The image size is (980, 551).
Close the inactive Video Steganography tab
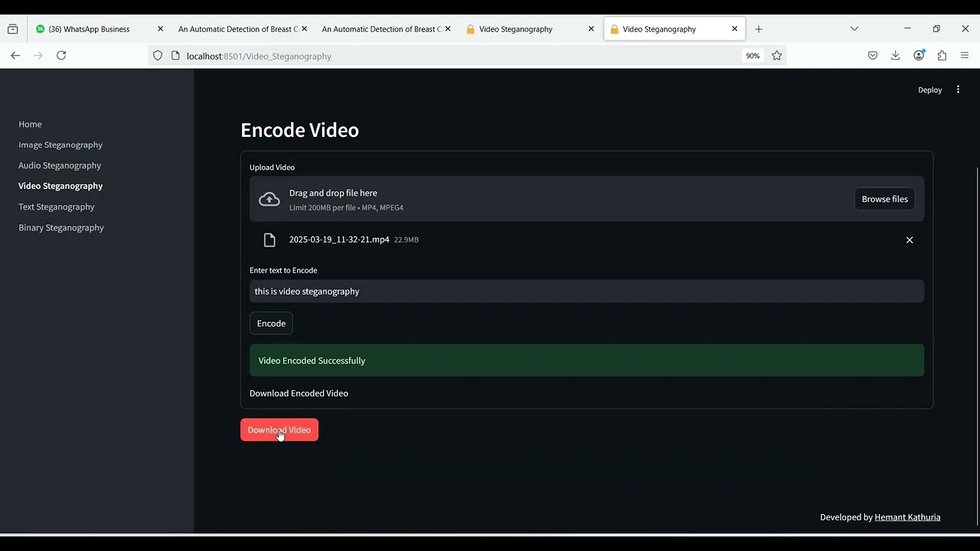[x=591, y=29]
